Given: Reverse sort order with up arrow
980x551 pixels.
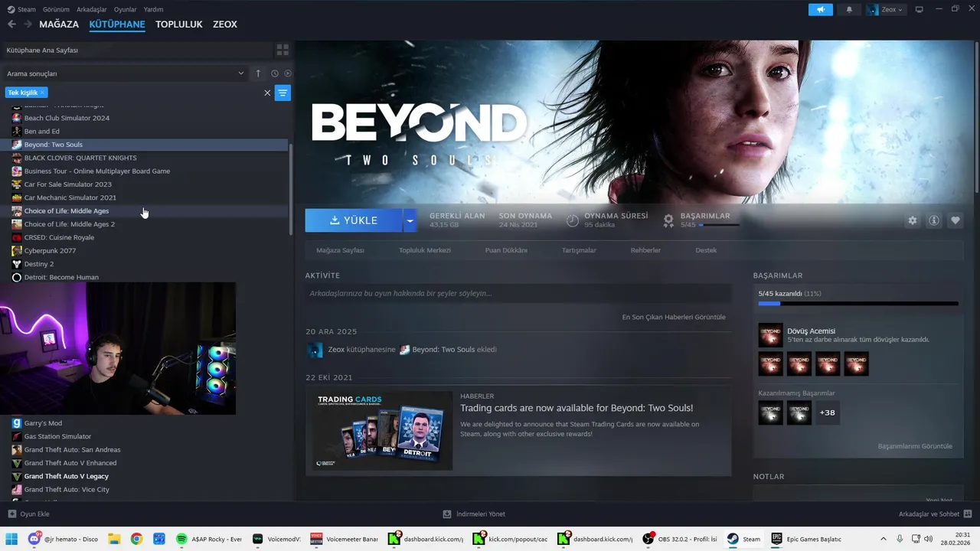Looking at the screenshot, I should tap(258, 73).
